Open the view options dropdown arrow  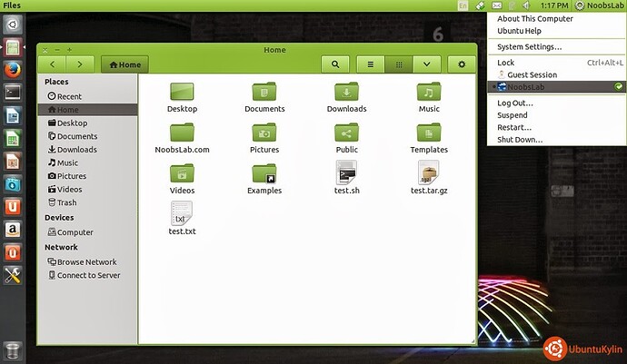pos(427,64)
